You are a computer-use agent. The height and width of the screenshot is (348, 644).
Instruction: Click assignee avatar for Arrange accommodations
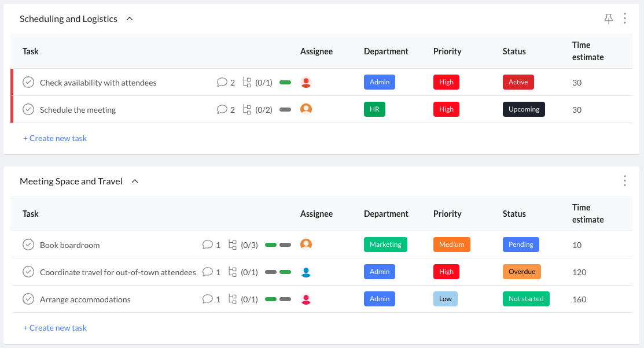[306, 299]
